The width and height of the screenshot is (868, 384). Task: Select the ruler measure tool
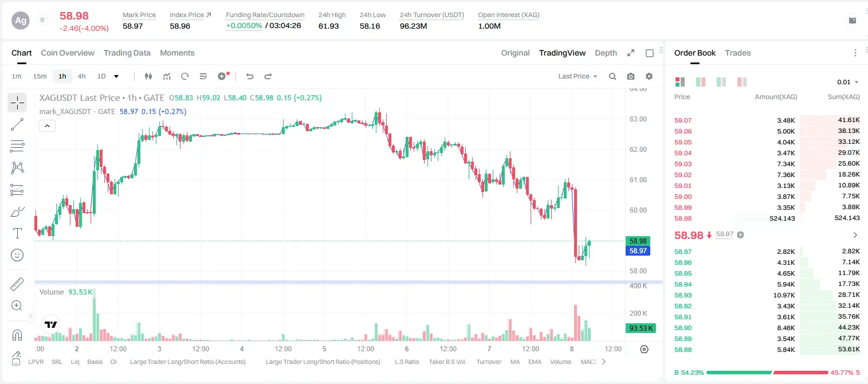(x=17, y=284)
